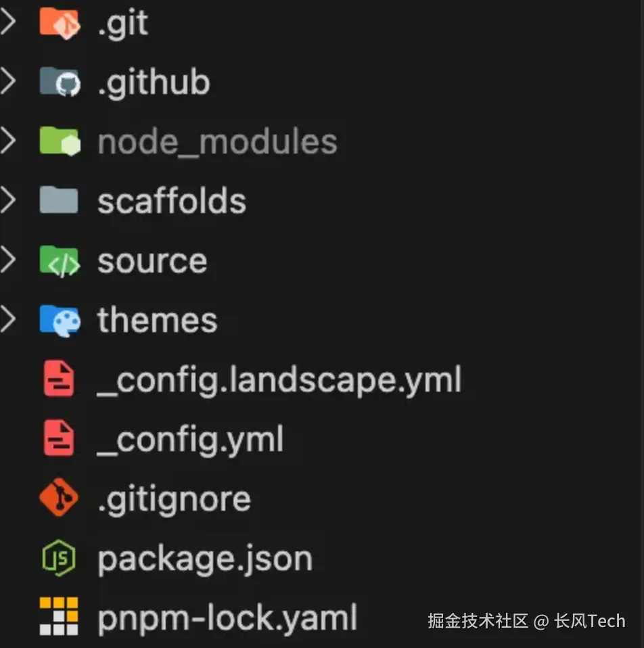The image size is (644, 648).
Task: Click the pnpm grid icon beside pnpm-lock.yaml
Action: click(59, 616)
